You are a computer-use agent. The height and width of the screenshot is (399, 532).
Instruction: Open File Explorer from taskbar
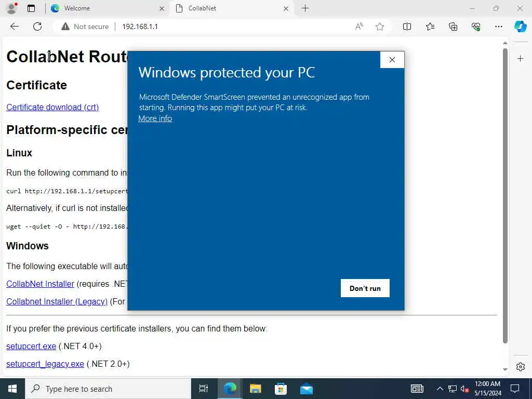pyautogui.click(x=255, y=389)
